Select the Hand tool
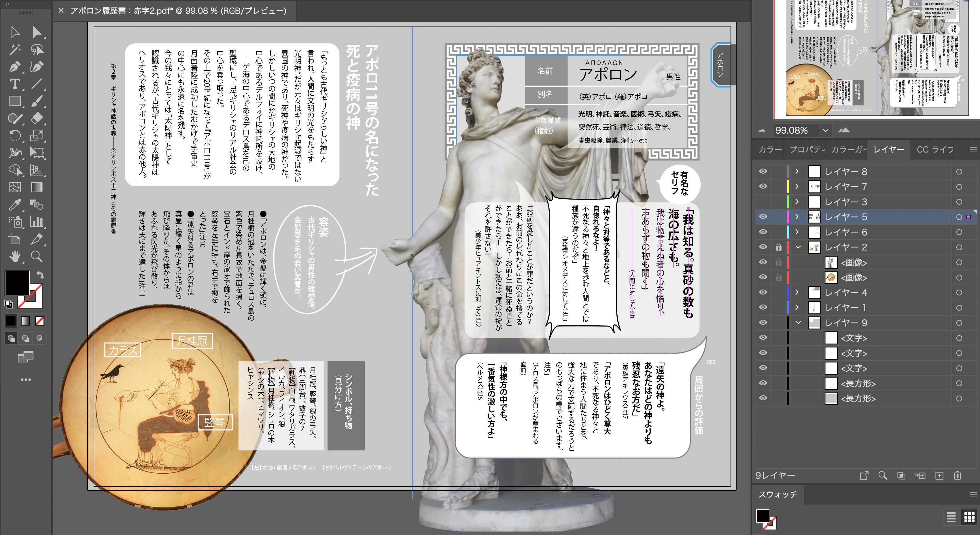Viewport: 980px width, 535px height. click(x=15, y=257)
